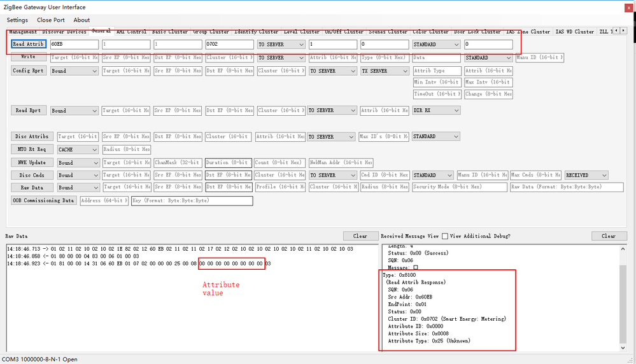Click the Disc Attribs button
This screenshot has width=636, height=364.
tap(32, 136)
